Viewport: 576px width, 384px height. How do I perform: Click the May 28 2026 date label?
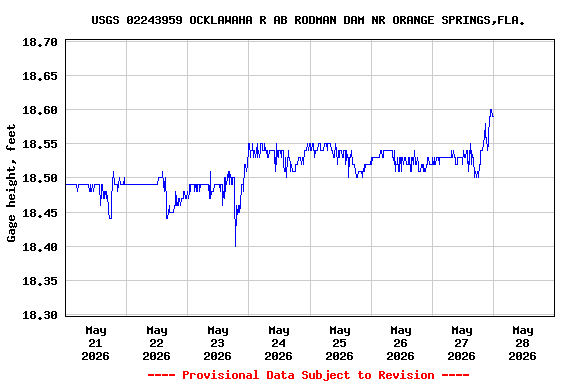point(522,343)
